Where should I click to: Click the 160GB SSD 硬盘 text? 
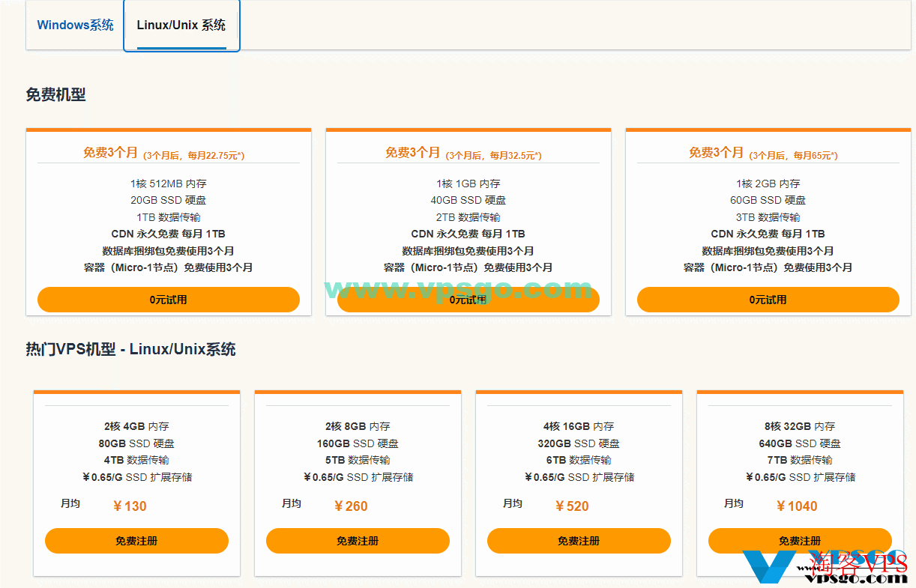358,443
